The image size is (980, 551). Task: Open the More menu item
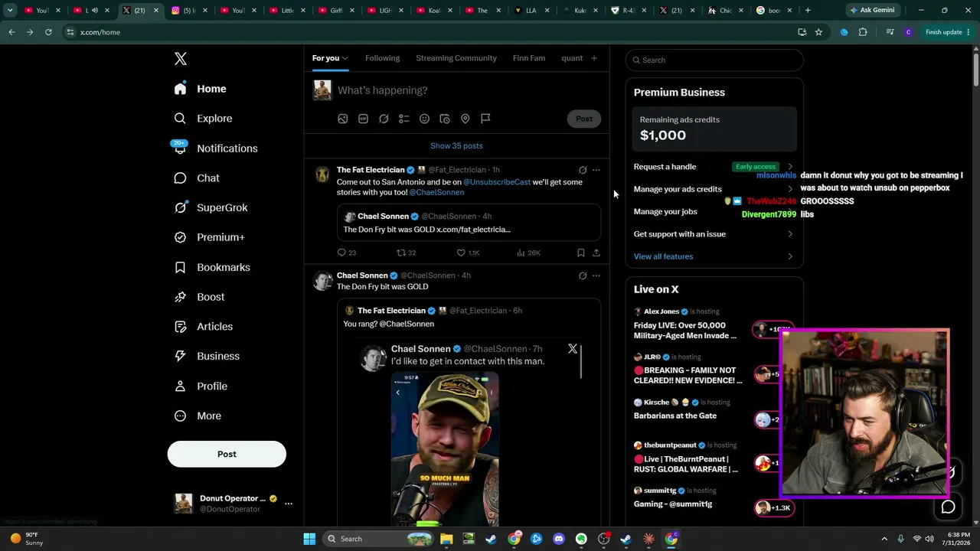[198, 416]
